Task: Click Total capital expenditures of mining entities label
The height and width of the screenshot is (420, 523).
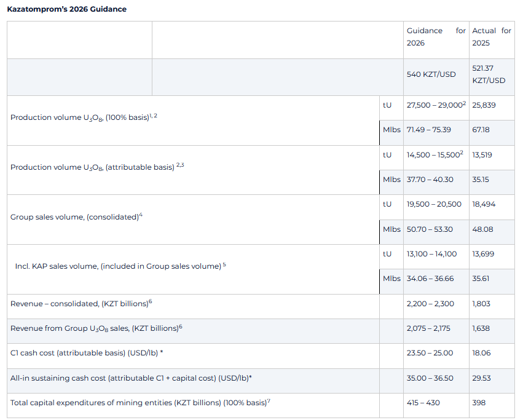Action: [x=140, y=402]
